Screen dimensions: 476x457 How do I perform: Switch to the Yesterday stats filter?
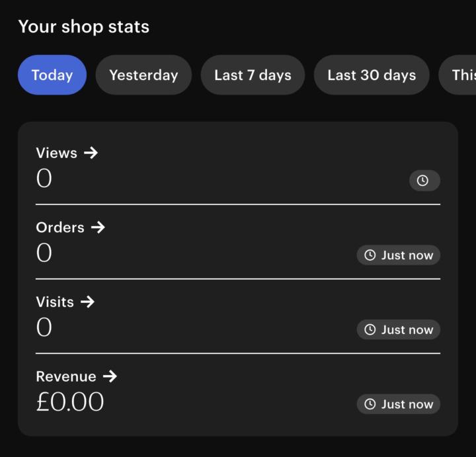click(x=143, y=75)
